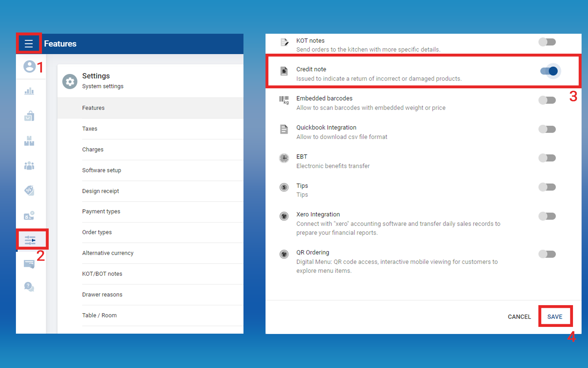Disable the Credit note toggle
Image resolution: width=588 pixels, height=368 pixels.
point(549,71)
